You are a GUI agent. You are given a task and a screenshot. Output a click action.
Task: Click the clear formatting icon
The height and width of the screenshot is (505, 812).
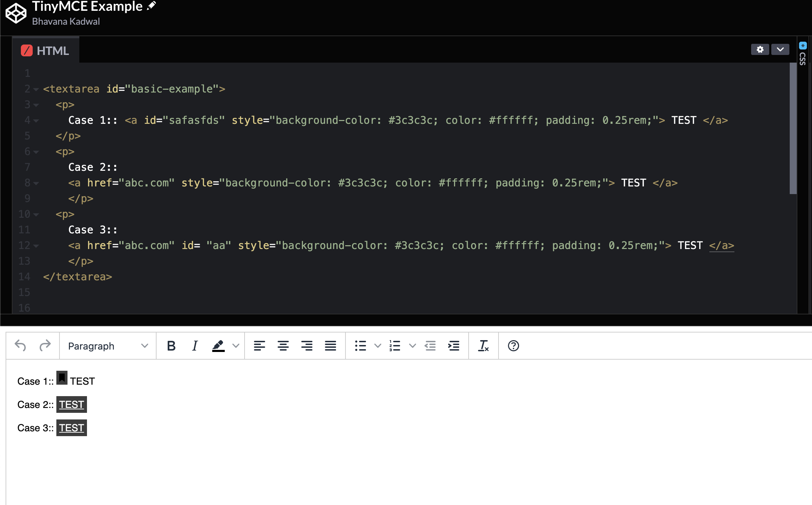484,346
